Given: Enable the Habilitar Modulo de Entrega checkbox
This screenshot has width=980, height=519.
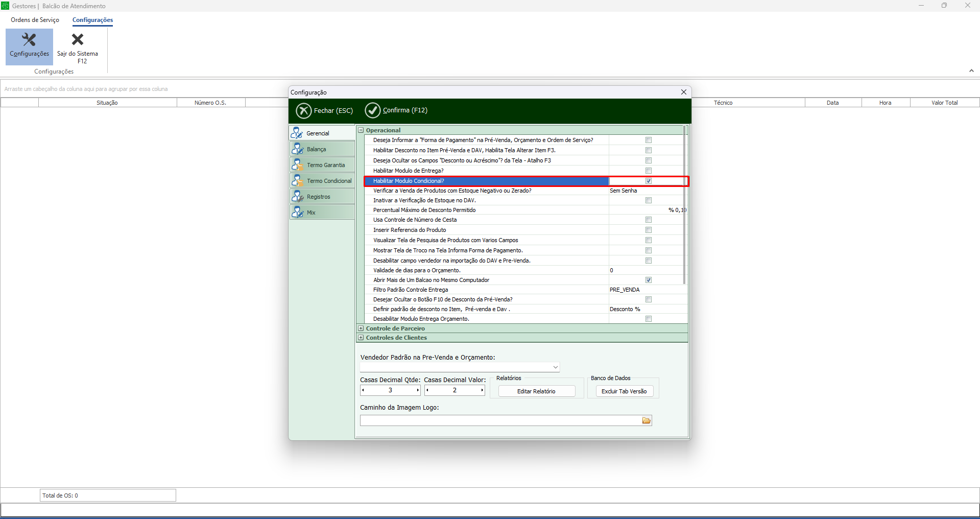Looking at the screenshot, I should 649,171.
